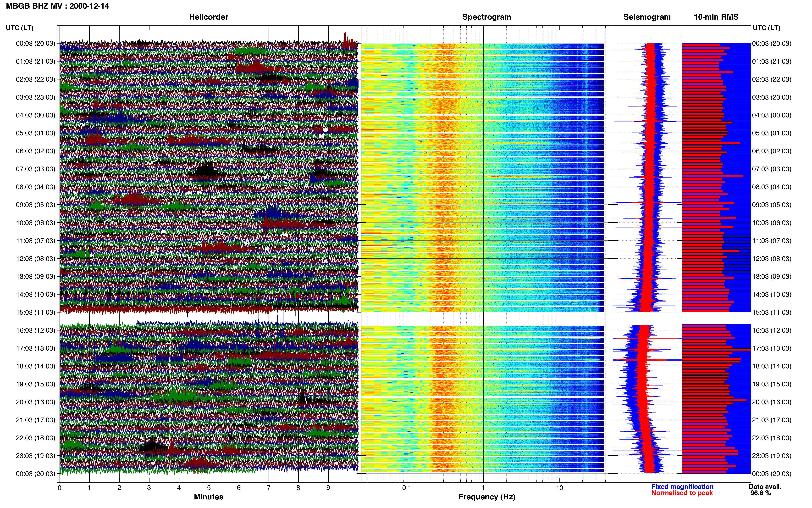Image resolution: width=812 pixels, height=508 pixels.
Task: Click the right 'UTC (LT)' axis label
Action: 766,28
